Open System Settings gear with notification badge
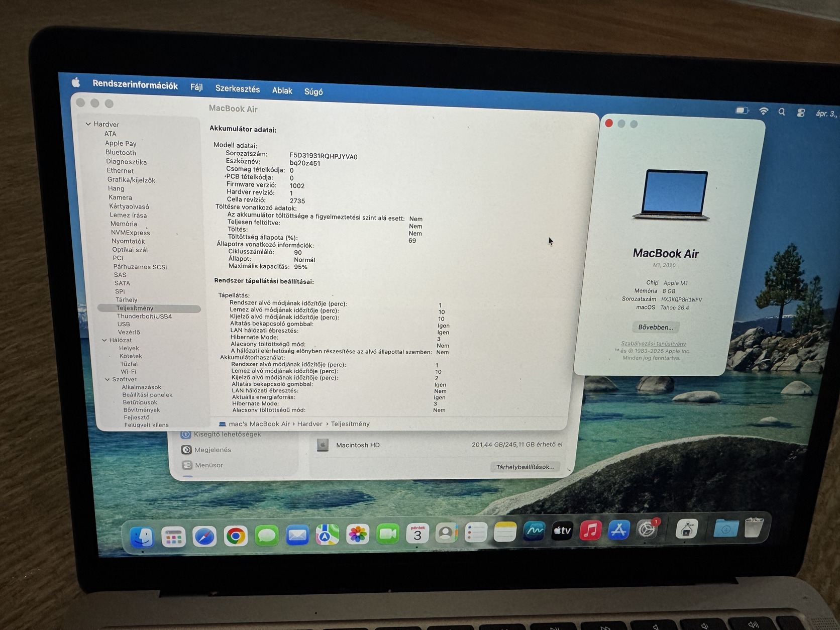The image size is (840, 630). [647, 530]
